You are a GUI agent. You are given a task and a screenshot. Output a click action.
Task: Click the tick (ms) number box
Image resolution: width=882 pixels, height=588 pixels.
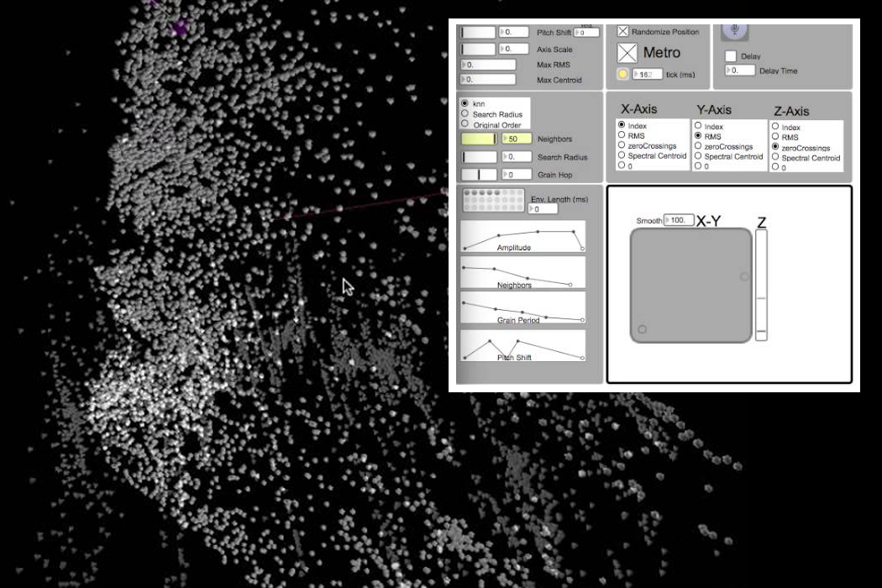(x=646, y=75)
